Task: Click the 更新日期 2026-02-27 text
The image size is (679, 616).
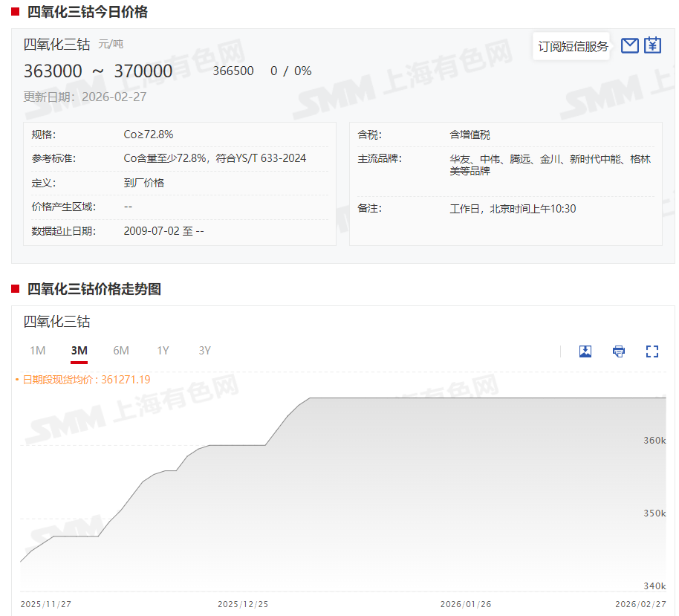Action: click(85, 97)
